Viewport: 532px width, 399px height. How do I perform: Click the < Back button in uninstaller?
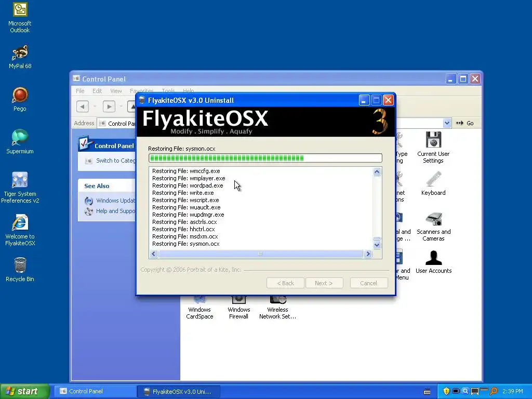pyautogui.click(x=285, y=283)
